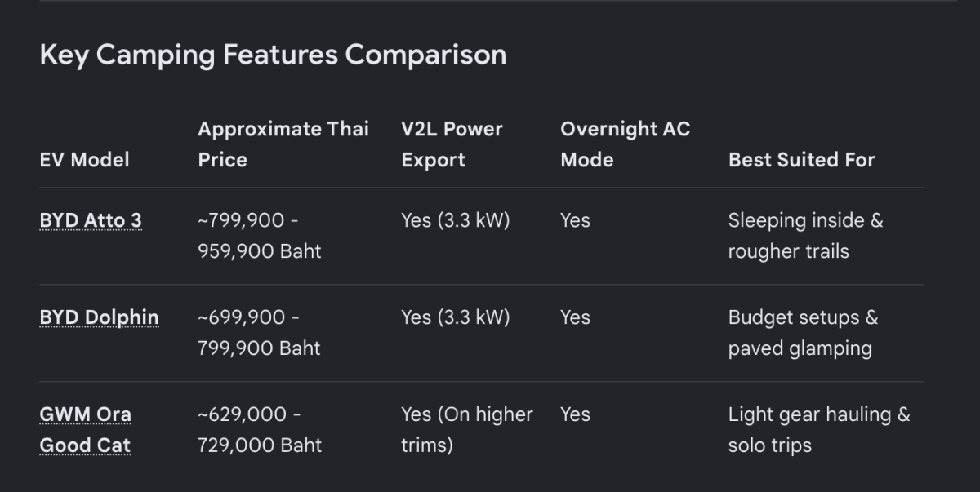980x492 pixels.
Task: Select the V2L Power Export column header
Action: tap(452, 144)
